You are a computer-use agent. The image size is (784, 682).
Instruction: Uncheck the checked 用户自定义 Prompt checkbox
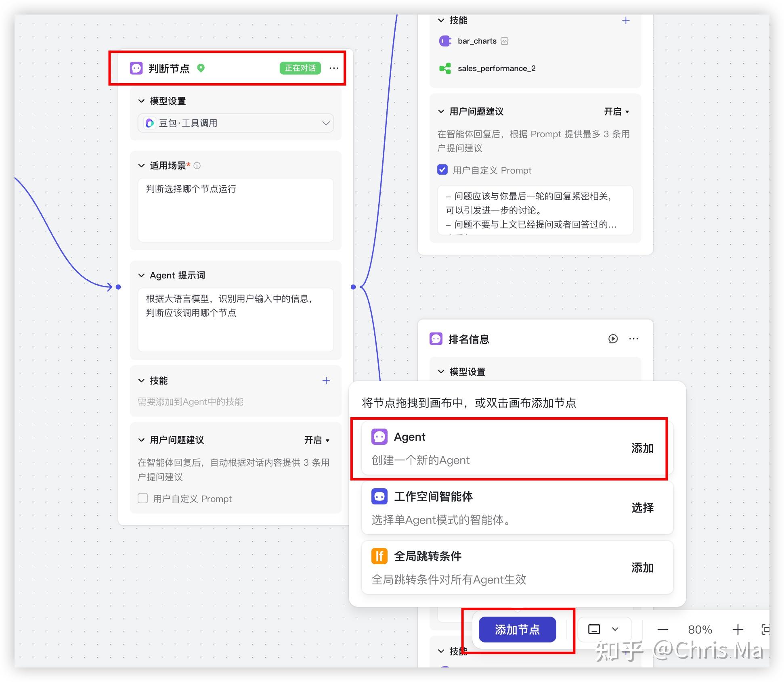click(442, 170)
